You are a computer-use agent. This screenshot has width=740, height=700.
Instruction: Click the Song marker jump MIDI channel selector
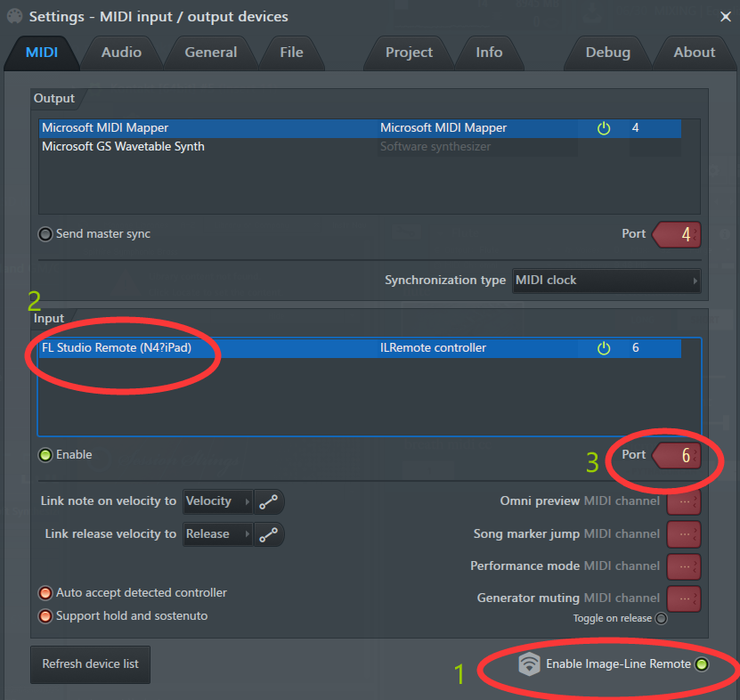click(x=684, y=534)
